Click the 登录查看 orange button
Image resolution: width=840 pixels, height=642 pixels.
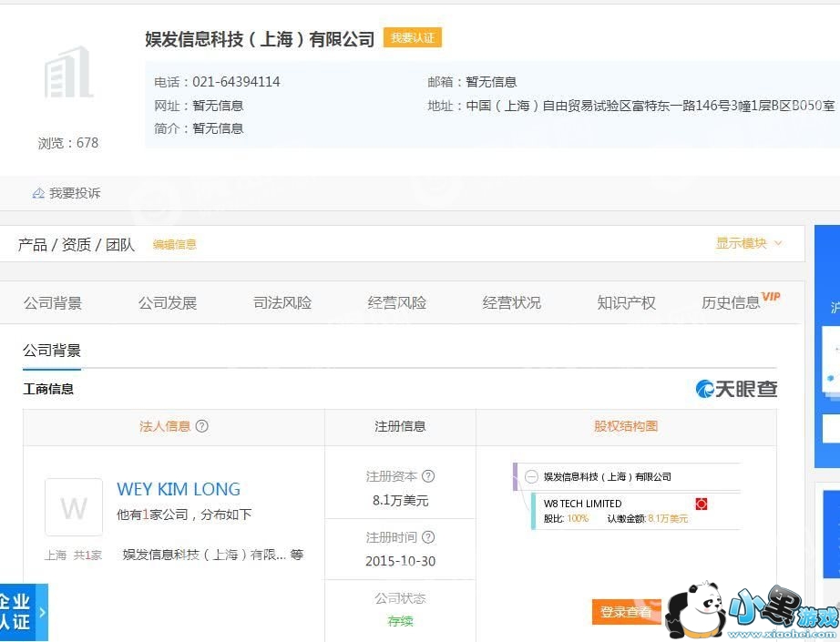pos(626,611)
